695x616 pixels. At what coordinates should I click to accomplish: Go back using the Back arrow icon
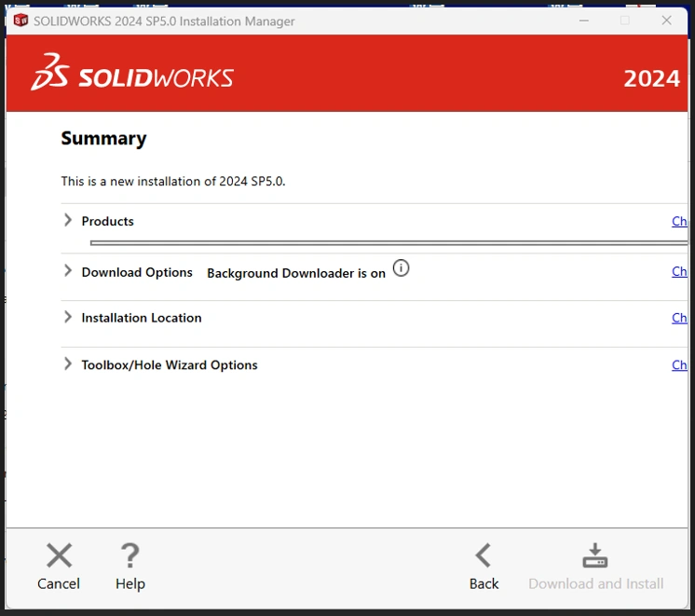point(484,555)
